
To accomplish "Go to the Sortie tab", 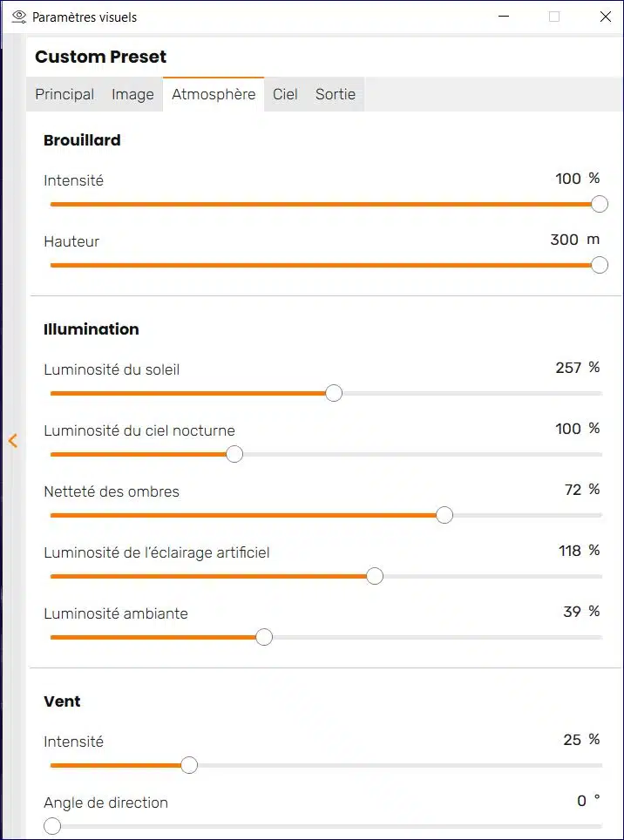I will (x=336, y=94).
